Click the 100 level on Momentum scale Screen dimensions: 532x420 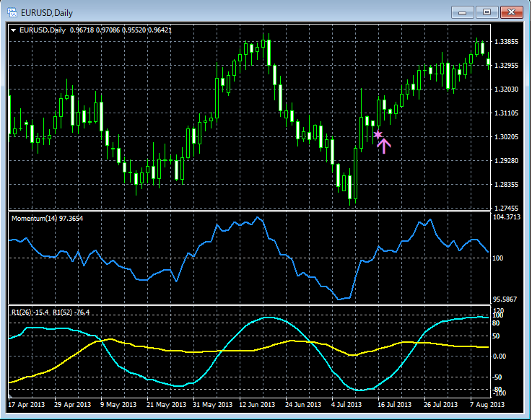pyautogui.click(x=497, y=258)
